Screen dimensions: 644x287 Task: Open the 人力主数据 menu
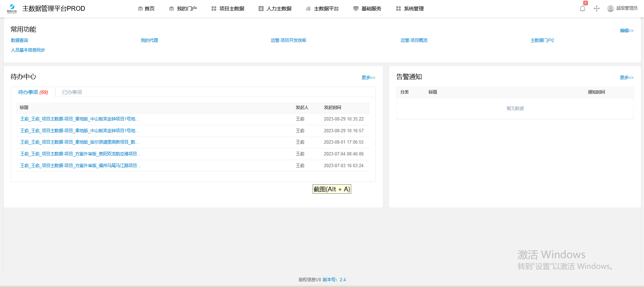pyautogui.click(x=279, y=9)
